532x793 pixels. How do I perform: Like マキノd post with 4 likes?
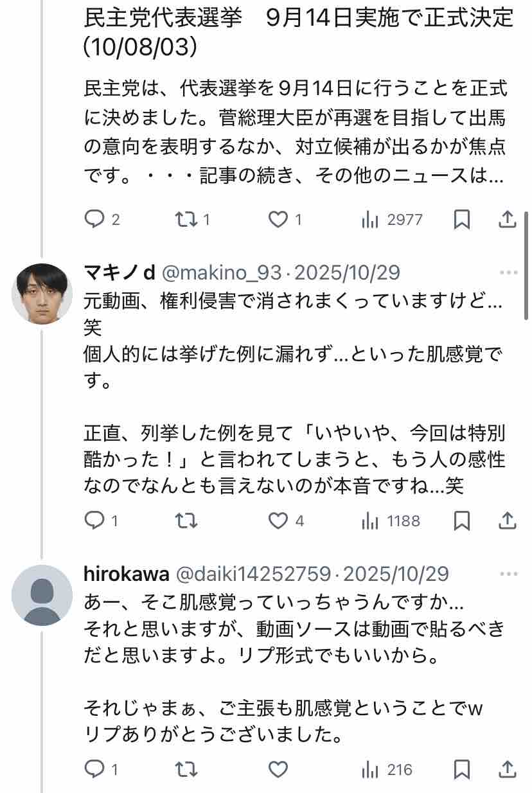click(x=278, y=521)
